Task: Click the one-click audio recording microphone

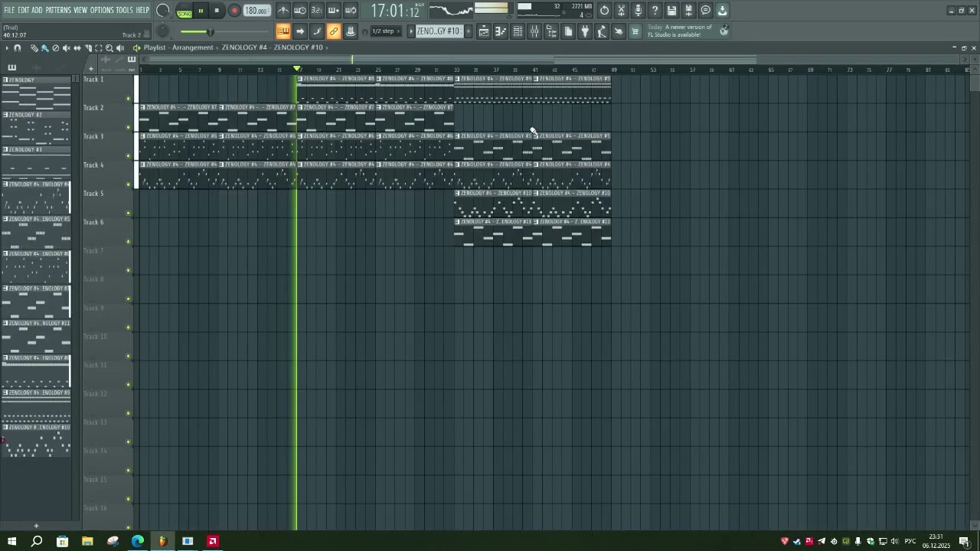Action: pos(638,11)
